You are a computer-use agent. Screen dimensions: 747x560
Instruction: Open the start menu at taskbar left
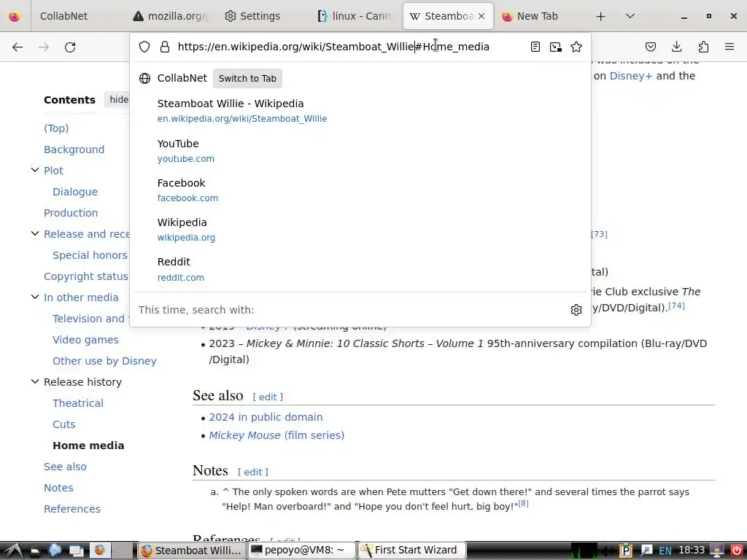coord(13,551)
